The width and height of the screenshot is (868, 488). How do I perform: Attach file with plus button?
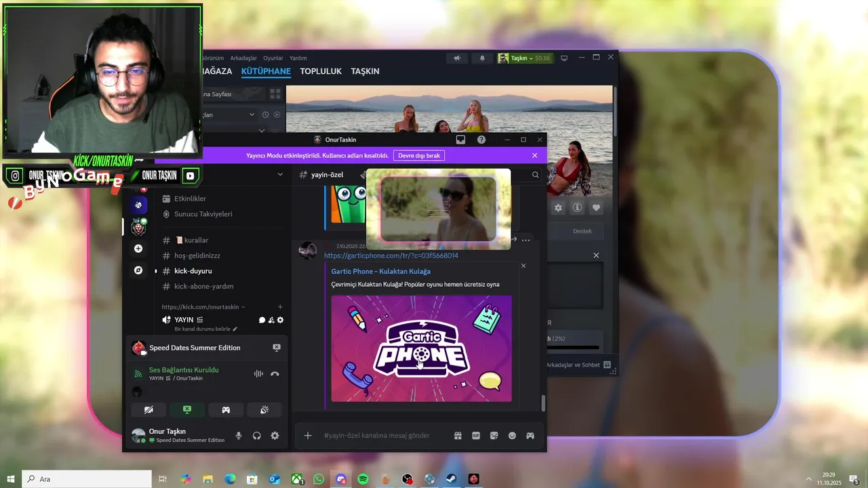(307, 436)
